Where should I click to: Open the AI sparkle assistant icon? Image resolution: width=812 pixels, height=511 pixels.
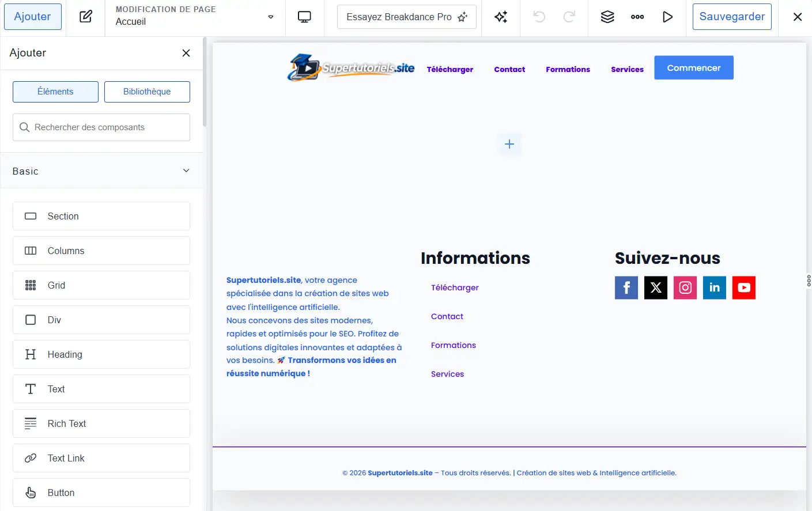point(501,17)
